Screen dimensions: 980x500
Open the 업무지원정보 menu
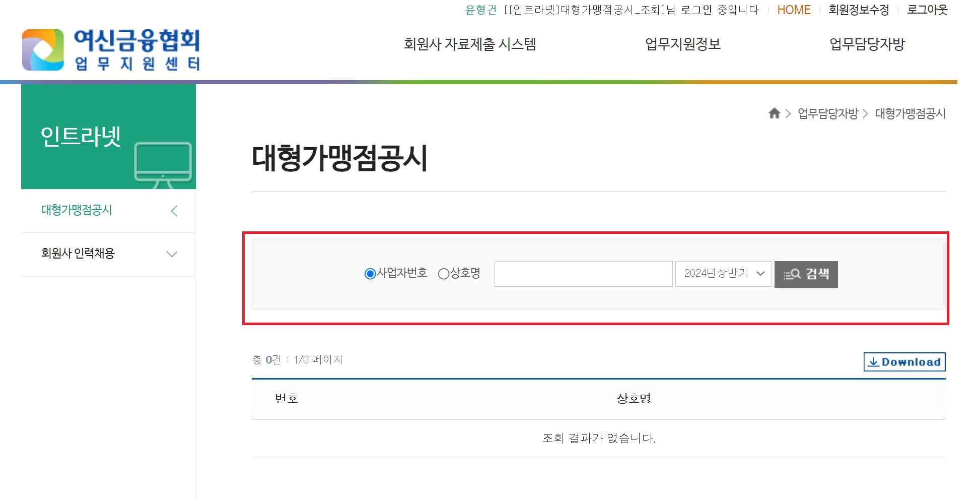(683, 44)
